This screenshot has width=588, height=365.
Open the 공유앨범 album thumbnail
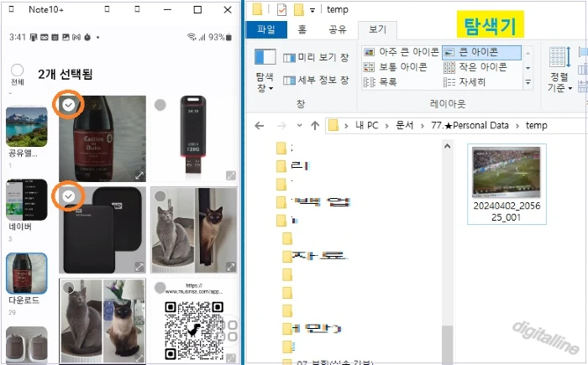click(27, 127)
